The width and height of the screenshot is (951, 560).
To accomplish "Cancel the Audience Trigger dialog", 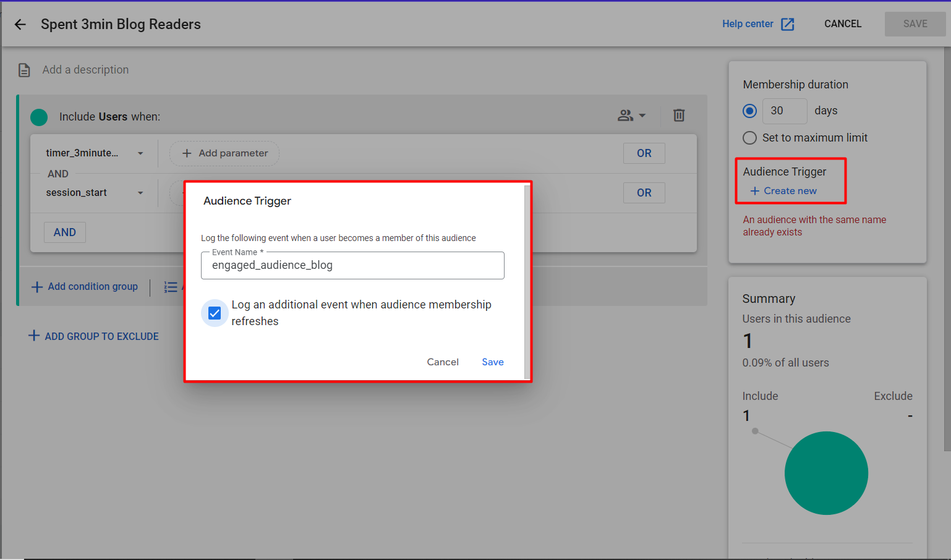I will [442, 362].
